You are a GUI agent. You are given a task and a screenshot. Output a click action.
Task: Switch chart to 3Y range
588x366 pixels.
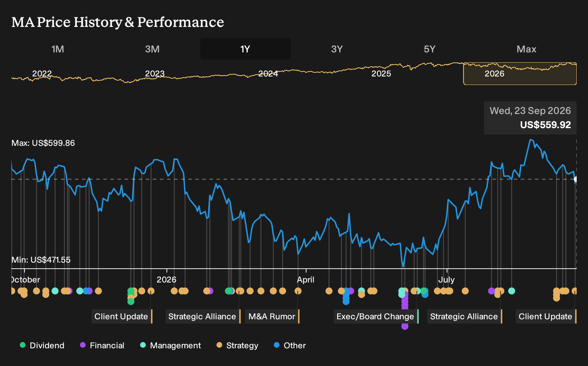point(337,49)
